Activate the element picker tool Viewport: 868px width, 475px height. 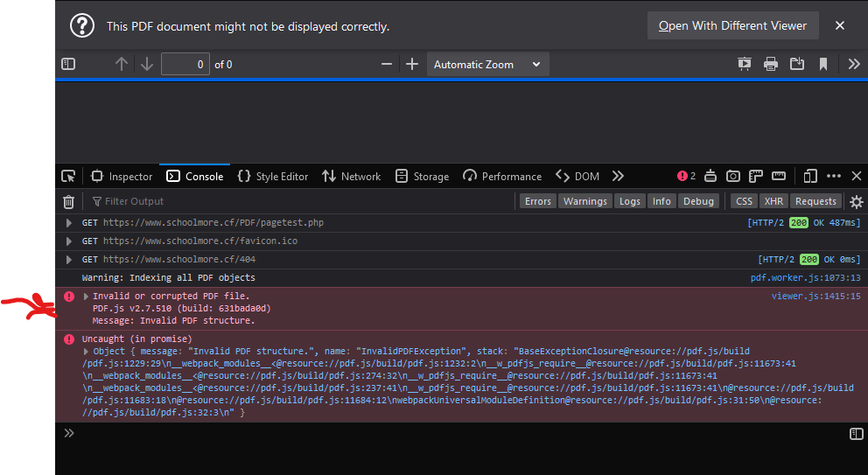[68, 176]
